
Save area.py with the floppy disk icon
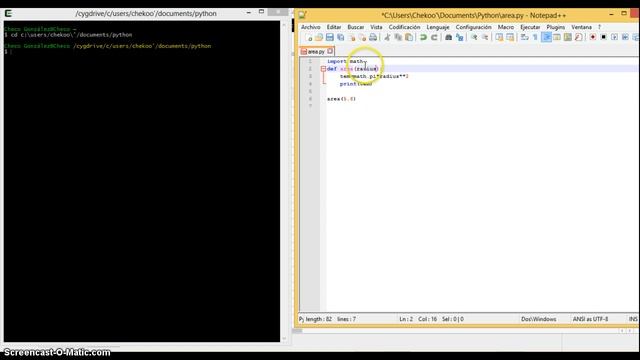tap(330, 38)
